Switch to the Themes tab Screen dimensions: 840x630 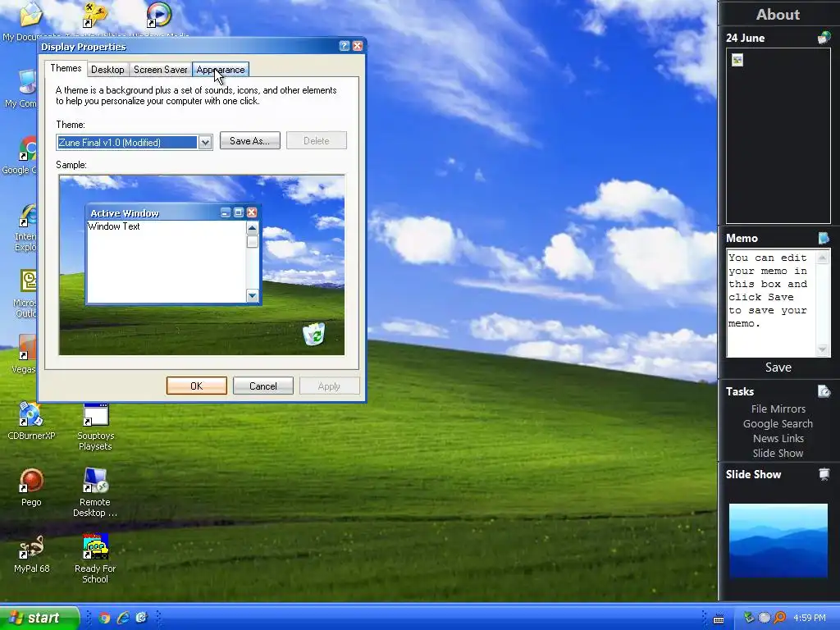(66, 68)
